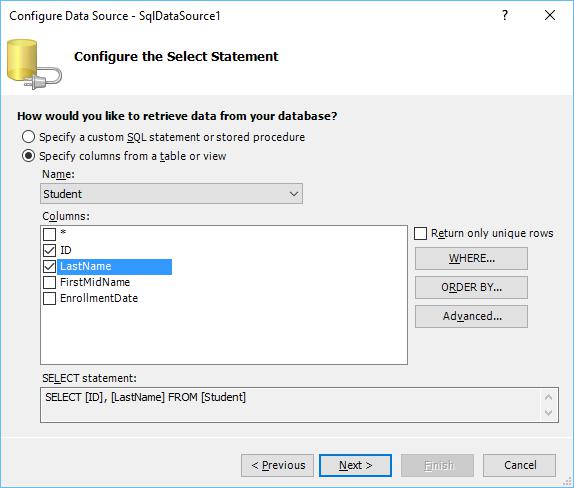Click the SELECT statement scroll up arrow
The width and height of the screenshot is (574, 488).
548,397
